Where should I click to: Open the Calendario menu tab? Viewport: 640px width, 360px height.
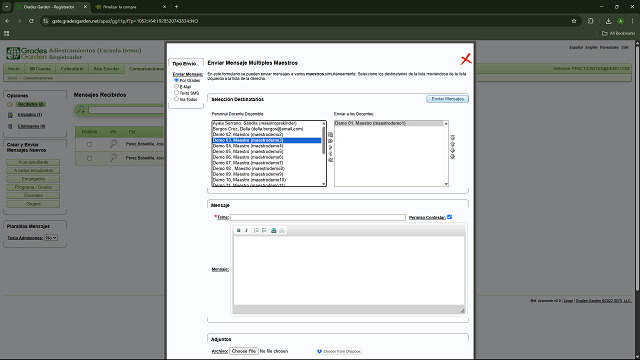[72, 69]
